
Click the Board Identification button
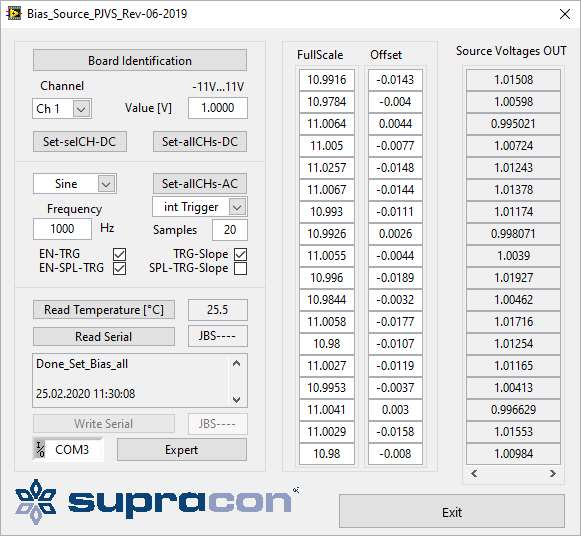(x=140, y=60)
